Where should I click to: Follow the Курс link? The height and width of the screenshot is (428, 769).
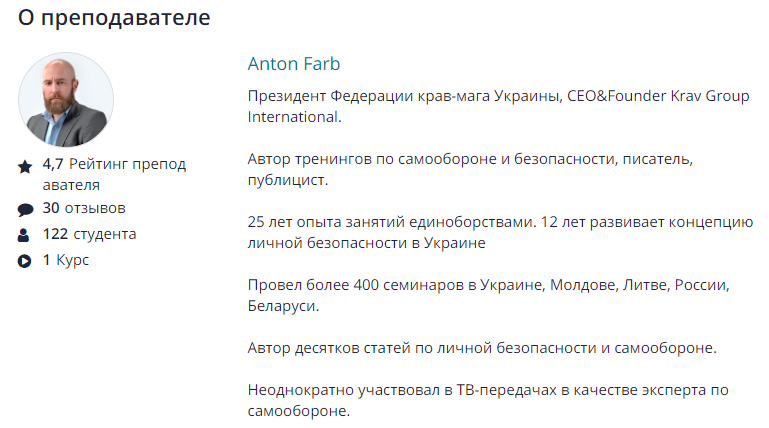pyautogui.click(x=73, y=261)
